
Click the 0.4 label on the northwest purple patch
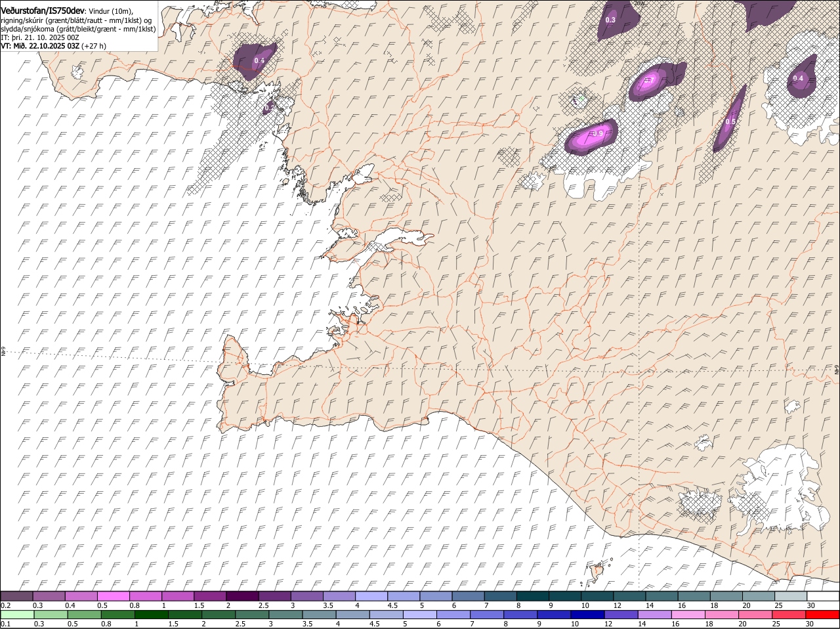coord(259,61)
